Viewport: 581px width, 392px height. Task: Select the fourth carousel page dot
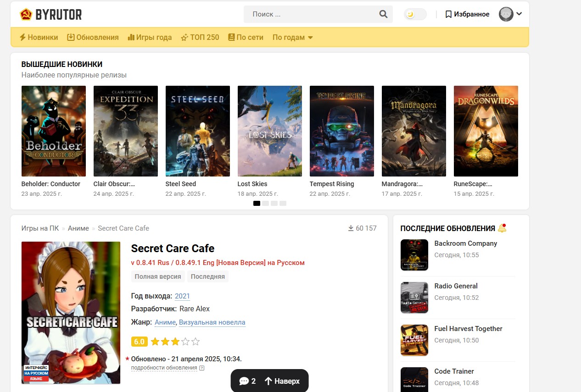(x=283, y=203)
